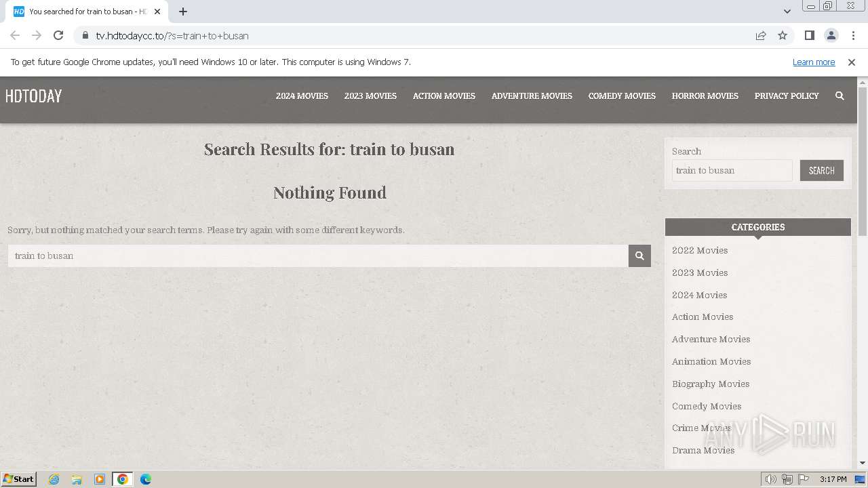
Task: Open the Action Center flag tray icon
Action: click(804, 479)
